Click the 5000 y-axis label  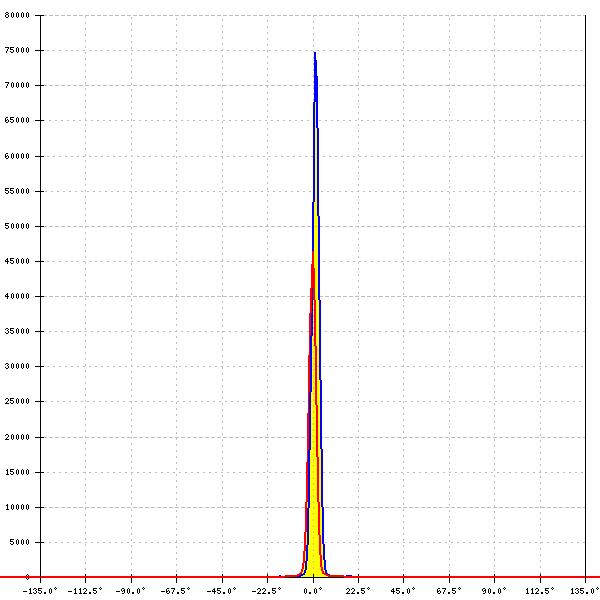point(19,543)
